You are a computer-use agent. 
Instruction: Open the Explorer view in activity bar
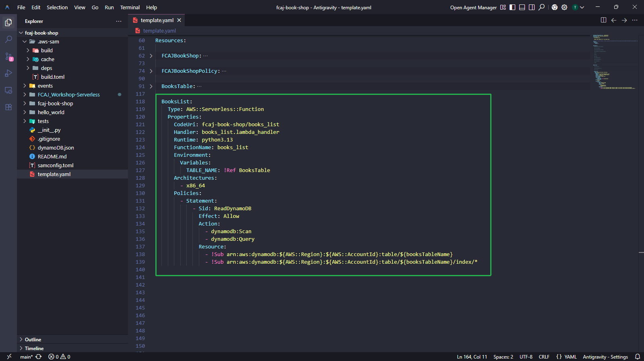tap(8, 23)
